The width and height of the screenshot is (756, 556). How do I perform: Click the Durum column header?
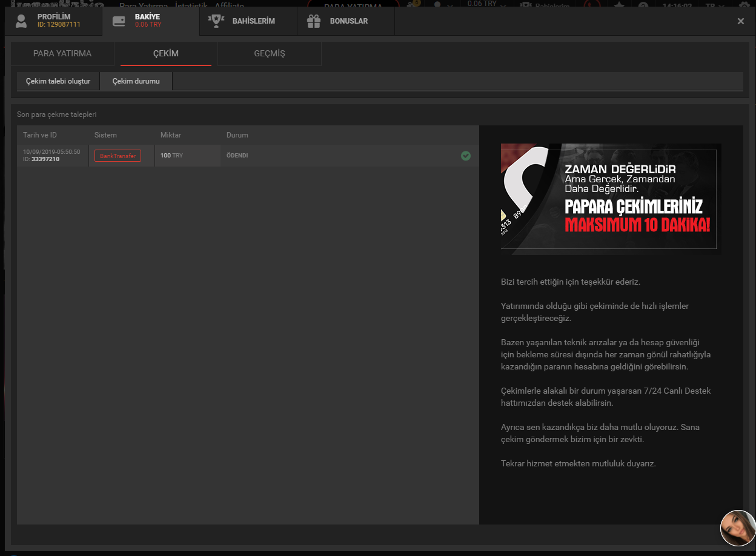[237, 135]
